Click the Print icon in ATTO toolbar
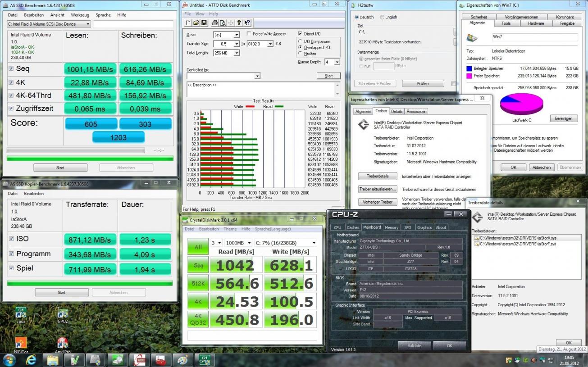The height and width of the screenshot is (367, 588). [215, 23]
